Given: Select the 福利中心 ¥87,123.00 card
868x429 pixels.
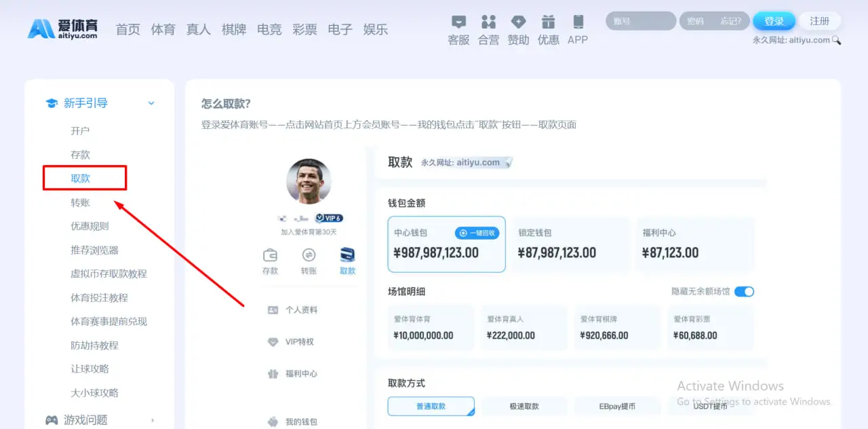Looking at the screenshot, I should pyautogui.click(x=695, y=244).
